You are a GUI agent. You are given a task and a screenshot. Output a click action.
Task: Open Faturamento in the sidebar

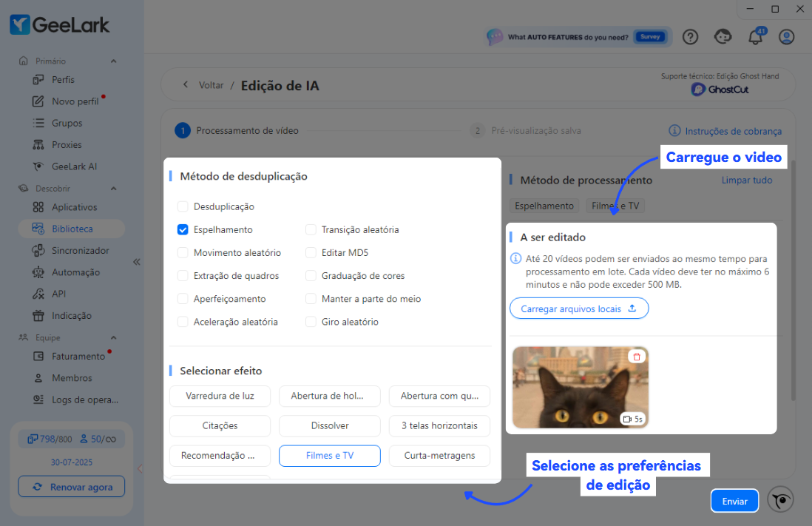pos(78,357)
